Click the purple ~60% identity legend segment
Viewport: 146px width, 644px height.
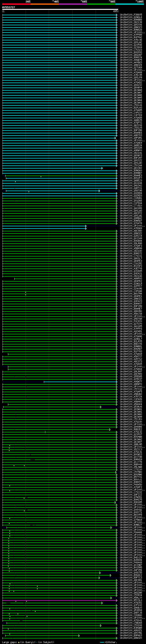(73, 4)
